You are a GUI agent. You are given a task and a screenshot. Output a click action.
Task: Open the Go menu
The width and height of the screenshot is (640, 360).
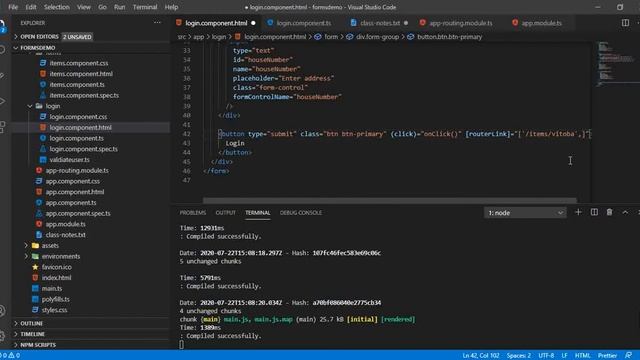pos(102,7)
